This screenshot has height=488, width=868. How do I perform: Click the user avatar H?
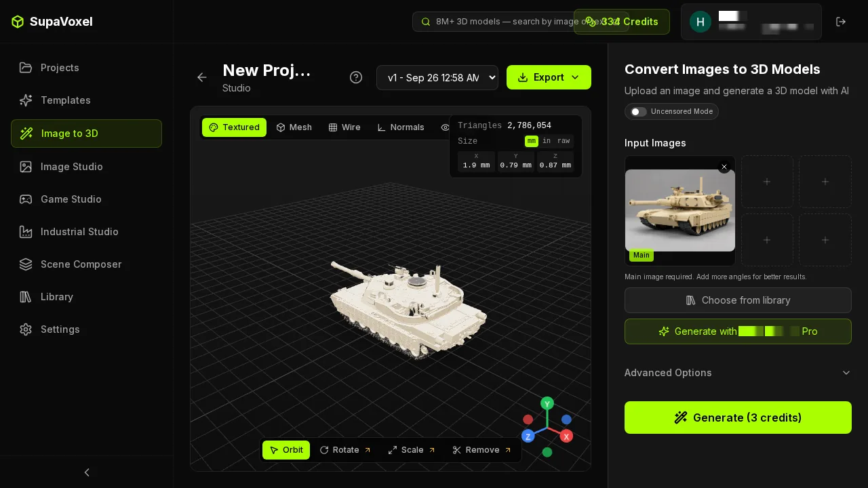(701, 22)
